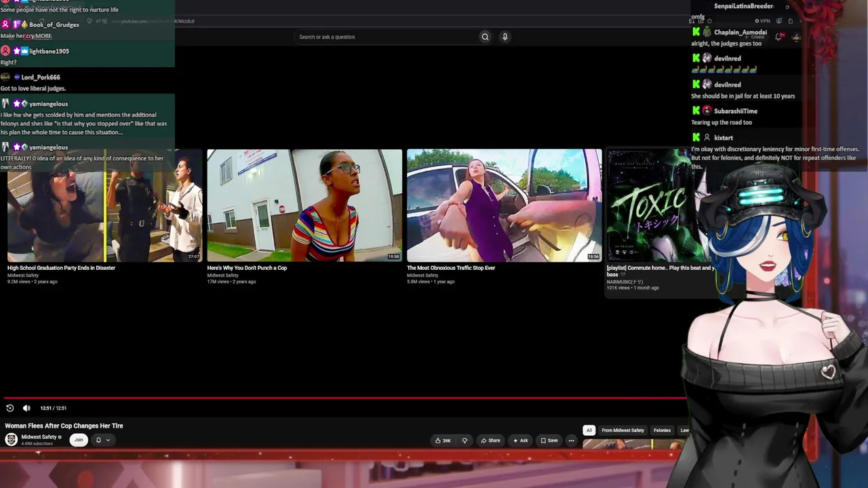Click the username kixtart in chat

coord(724,138)
